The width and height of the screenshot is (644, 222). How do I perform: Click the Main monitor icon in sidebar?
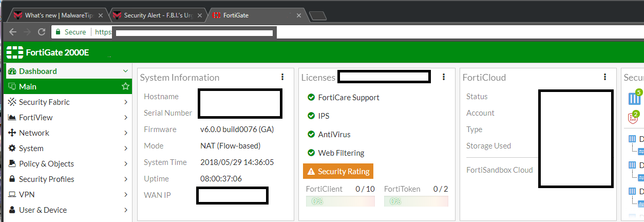(12, 87)
